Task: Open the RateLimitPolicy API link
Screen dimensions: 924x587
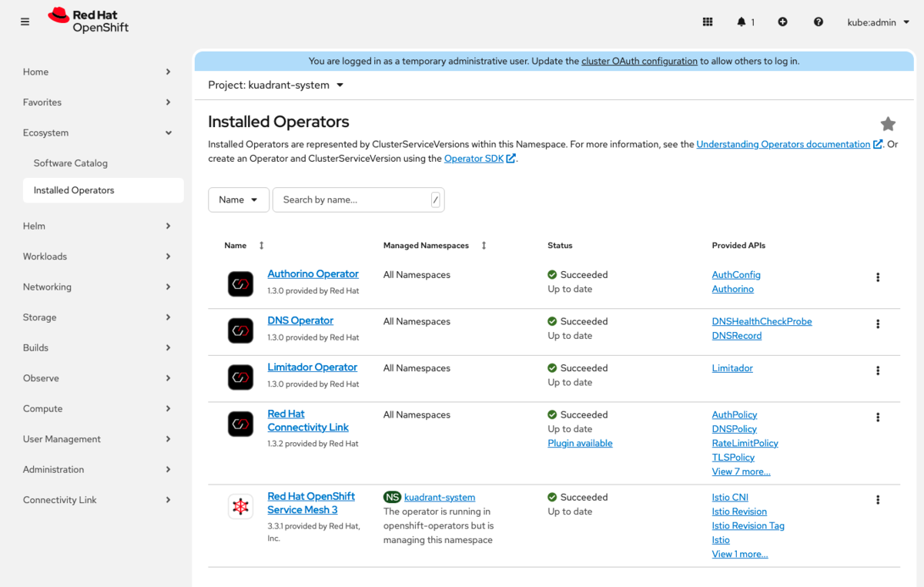Action: (745, 444)
